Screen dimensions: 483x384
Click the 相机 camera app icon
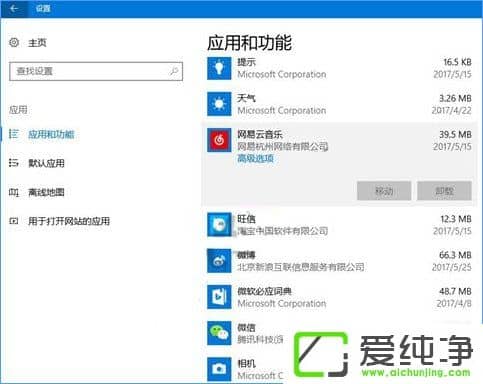coord(219,369)
